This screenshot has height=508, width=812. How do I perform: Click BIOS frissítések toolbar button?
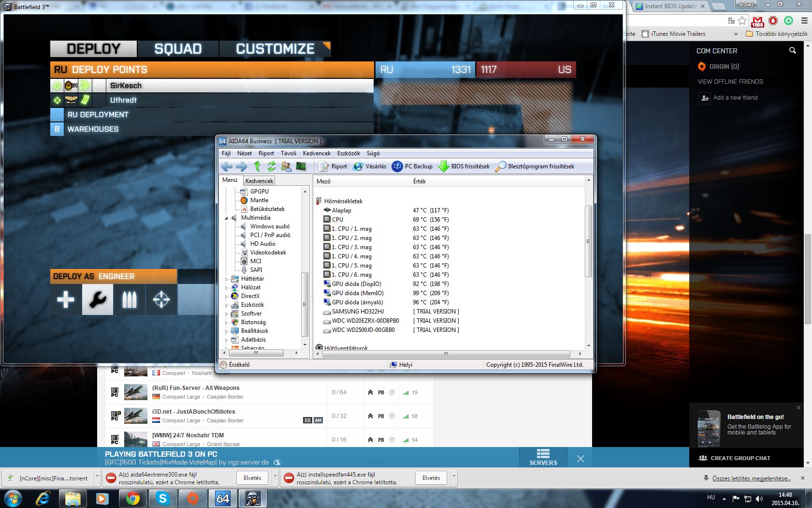click(x=464, y=166)
